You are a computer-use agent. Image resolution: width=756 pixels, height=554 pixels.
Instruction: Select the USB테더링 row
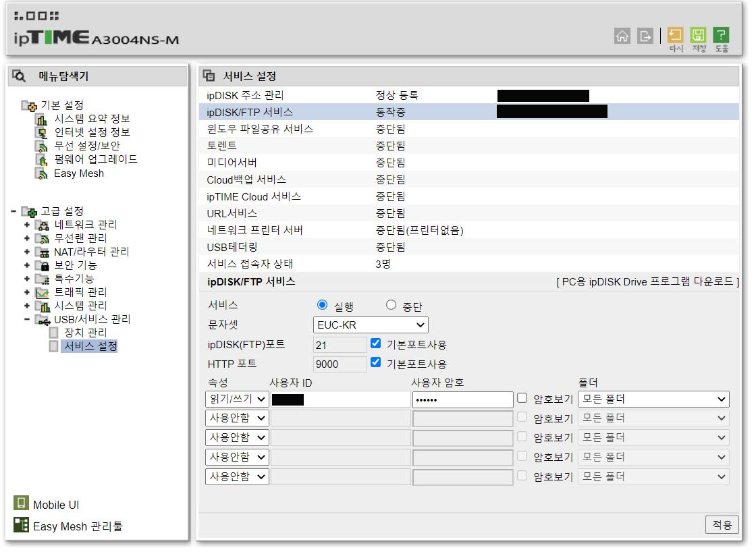(468, 247)
